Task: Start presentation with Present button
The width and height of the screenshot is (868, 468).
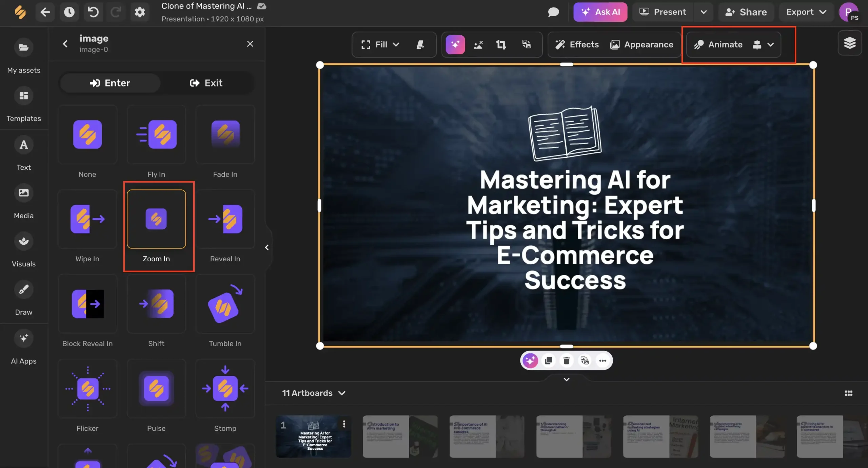Action: (663, 12)
